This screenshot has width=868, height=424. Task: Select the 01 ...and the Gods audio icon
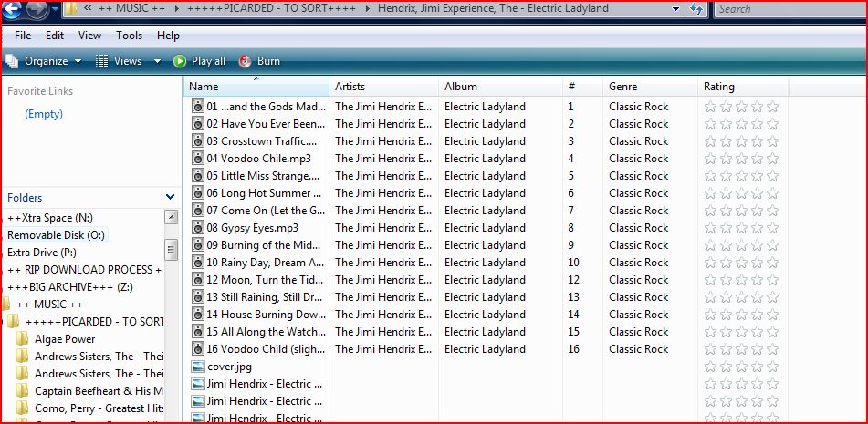(198, 107)
